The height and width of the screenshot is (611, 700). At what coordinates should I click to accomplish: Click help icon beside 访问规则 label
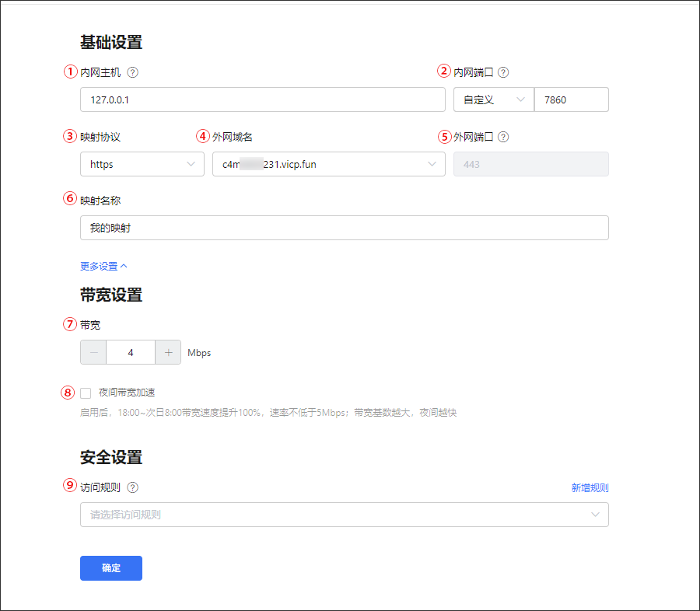coord(132,488)
